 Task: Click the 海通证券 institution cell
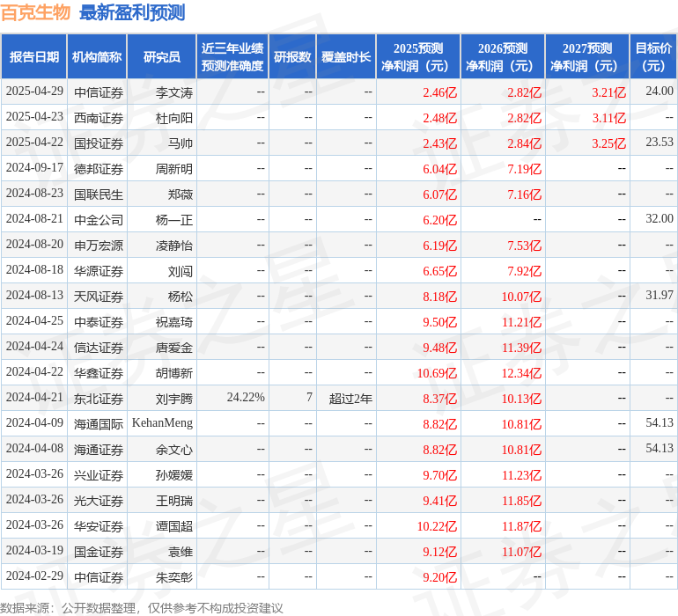click(x=99, y=449)
